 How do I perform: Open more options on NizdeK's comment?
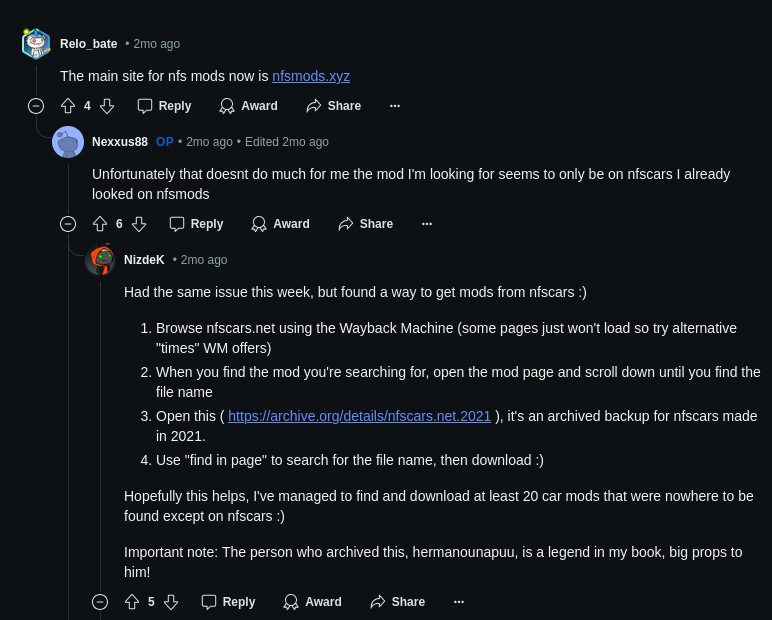459,602
